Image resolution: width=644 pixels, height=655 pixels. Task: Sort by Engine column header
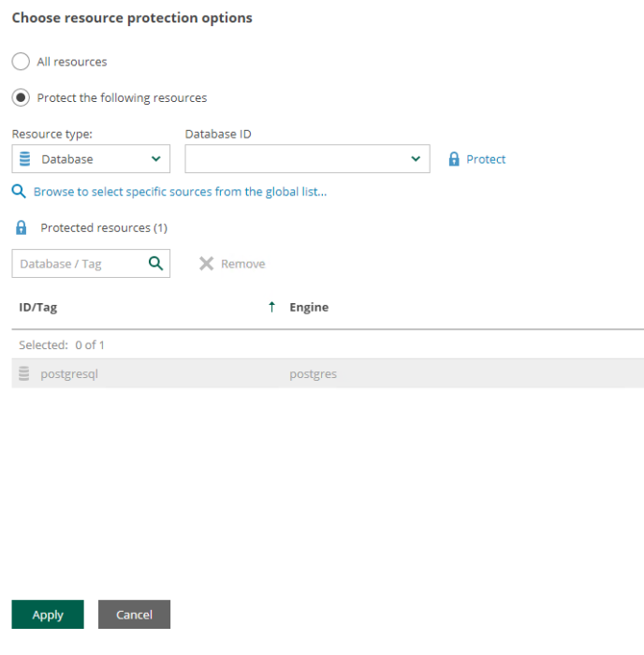(x=309, y=308)
